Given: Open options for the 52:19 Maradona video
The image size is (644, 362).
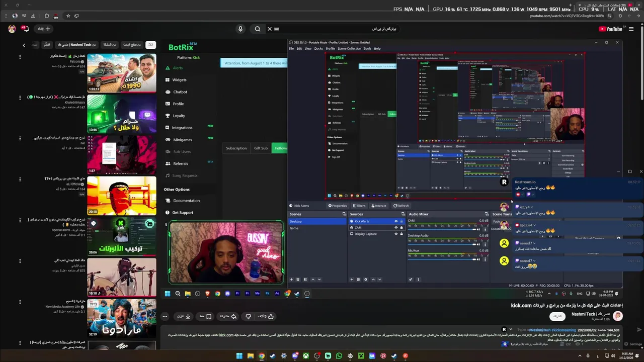Looking at the screenshot, I should (20, 302).
